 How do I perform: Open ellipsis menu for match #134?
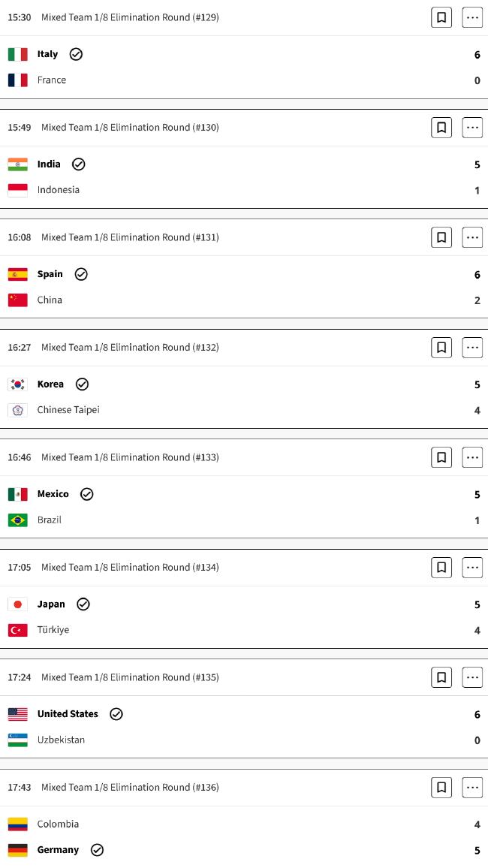[472, 568]
